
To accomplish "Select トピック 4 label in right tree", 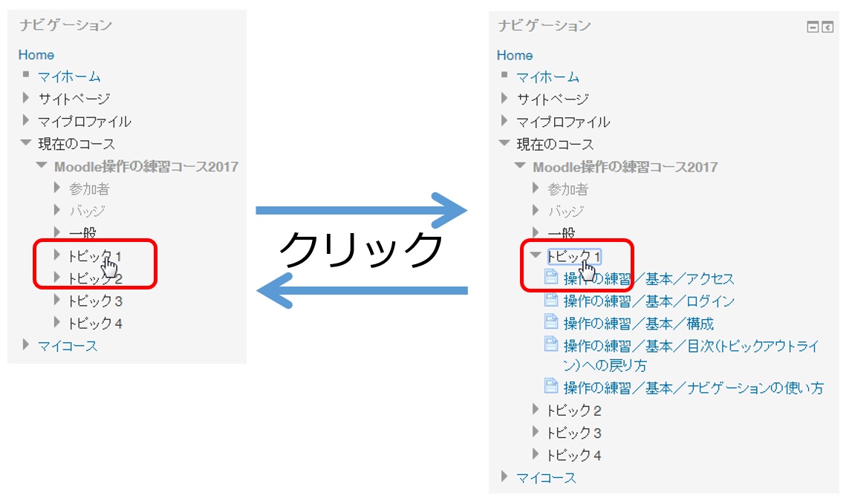I will (574, 456).
